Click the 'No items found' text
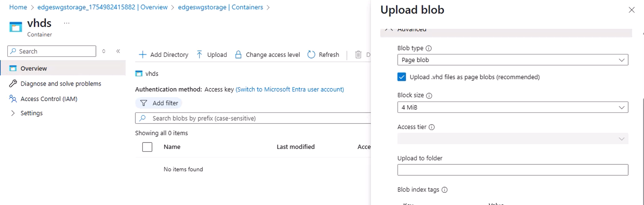This screenshot has width=644, height=205. [x=183, y=169]
